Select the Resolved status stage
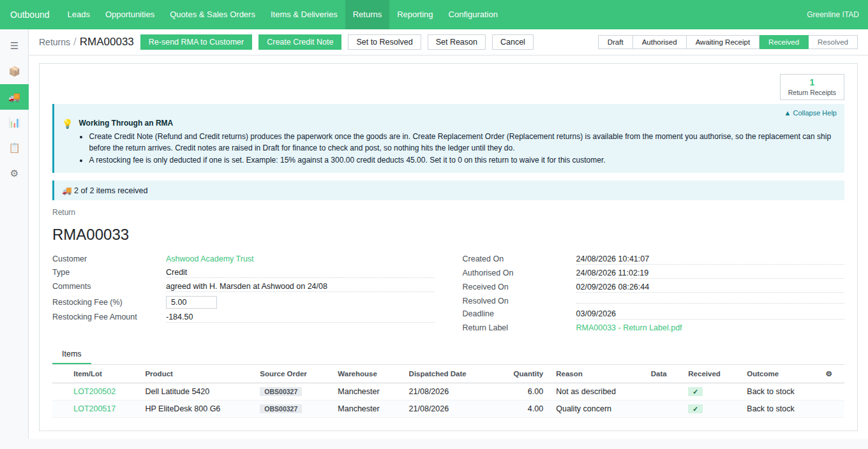The image size is (868, 449). tap(833, 42)
